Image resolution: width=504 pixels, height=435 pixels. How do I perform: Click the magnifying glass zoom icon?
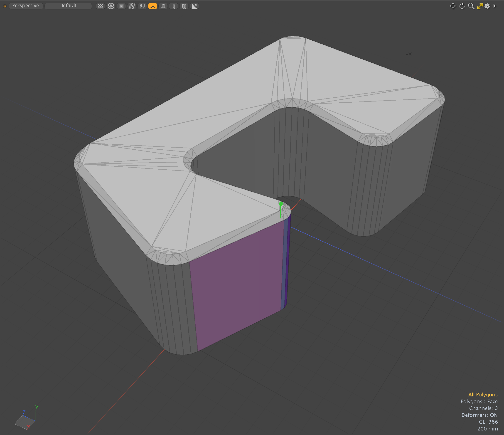[x=471, y=6]
